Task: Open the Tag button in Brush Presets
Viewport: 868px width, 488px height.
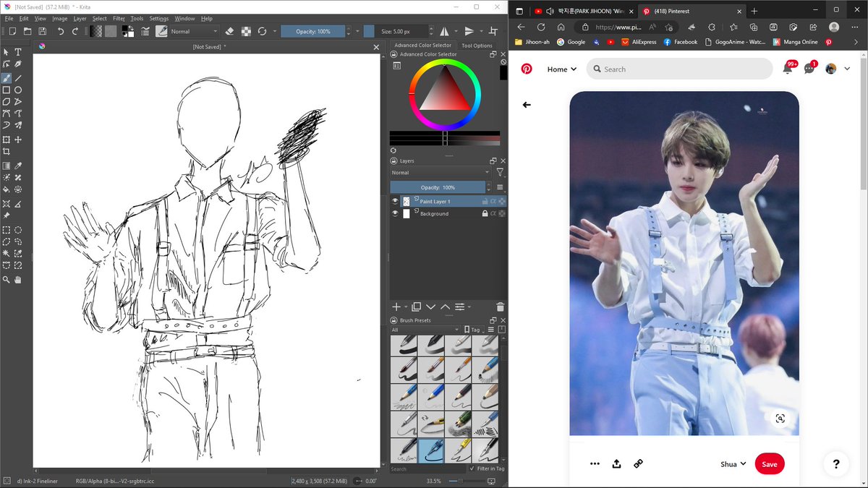Action: coord(472,330)
